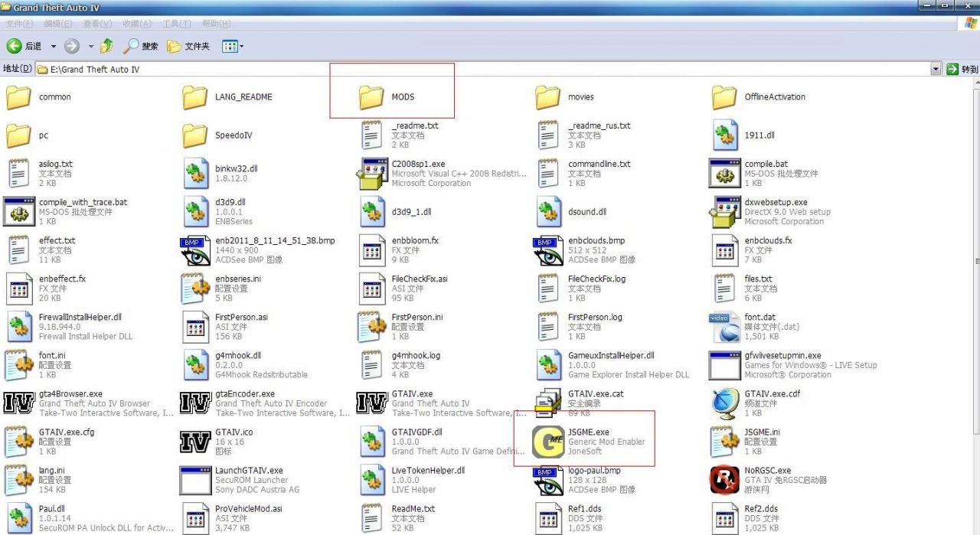Select the NoRGSC.exe launcher icon
980x535 pixels.
tap(724, 480)
